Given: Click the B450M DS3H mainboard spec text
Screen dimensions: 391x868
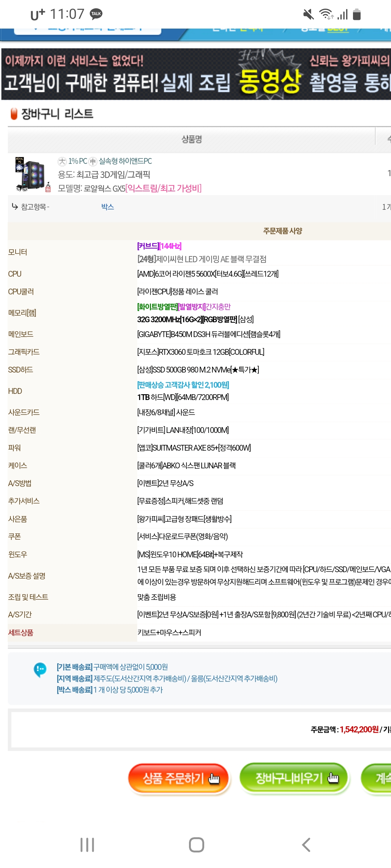Looking at the screenshot, I should pyautogui.click(x=209, y=334).
